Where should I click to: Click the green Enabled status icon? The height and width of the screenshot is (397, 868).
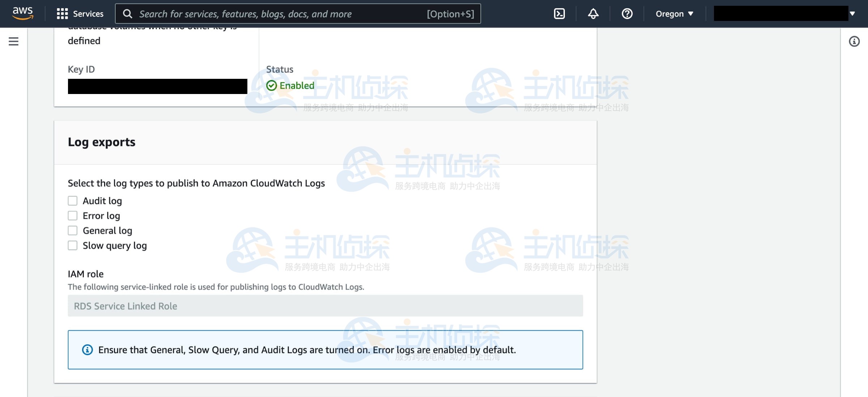pyautogui.click(x=271, y=86)
